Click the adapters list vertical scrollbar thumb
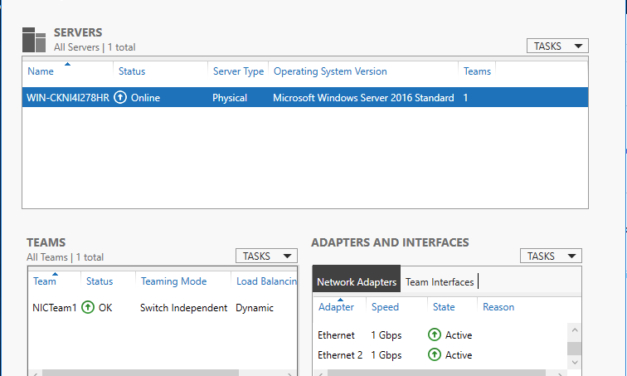 coord(575,348)
